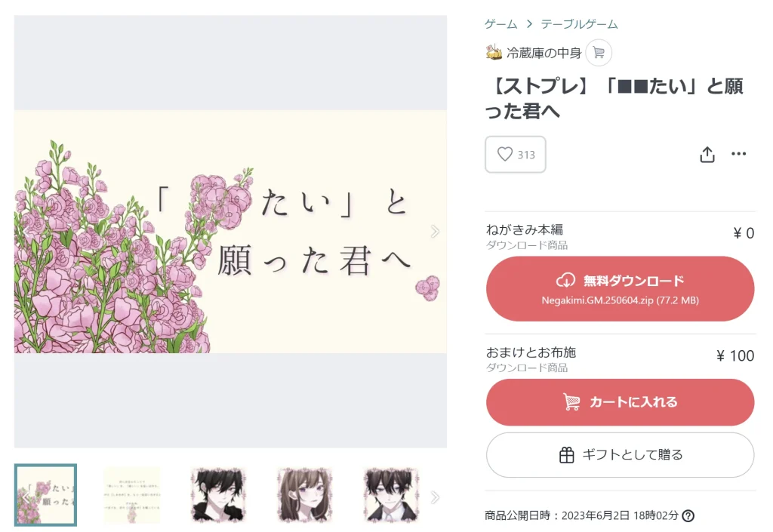Click the shop cart icon beside 冷蔵庫の中身

599,52
